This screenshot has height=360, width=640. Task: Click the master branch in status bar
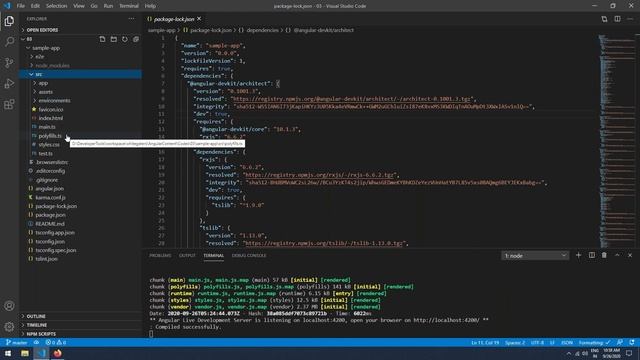(x=16, y=342)
